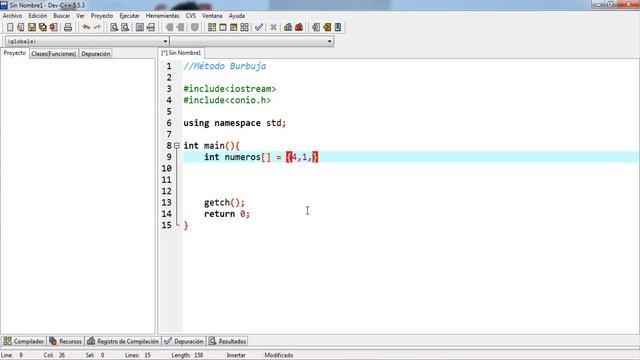Click the #include<conio.h> line
The image size is (640, 360).
click(227, 100)
